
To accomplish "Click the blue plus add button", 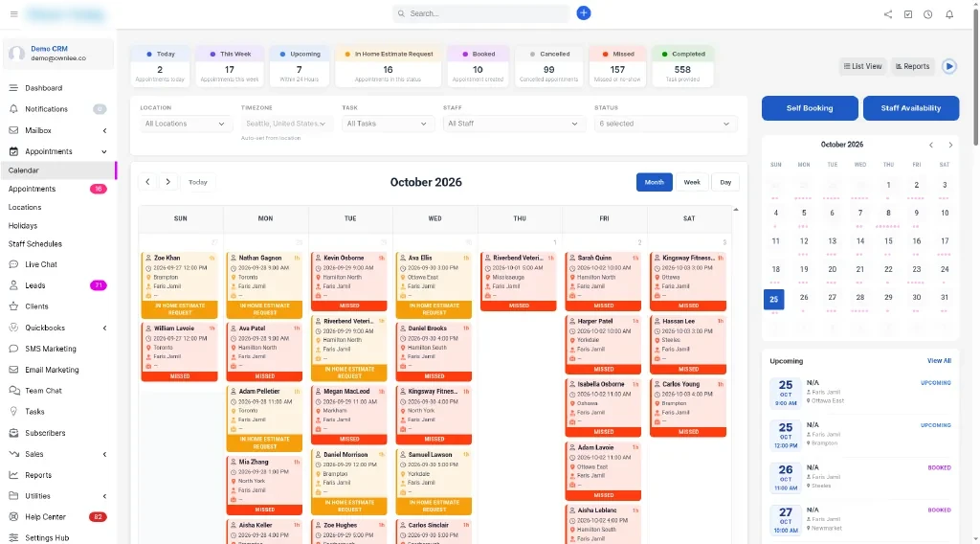I will coord(583,13).
